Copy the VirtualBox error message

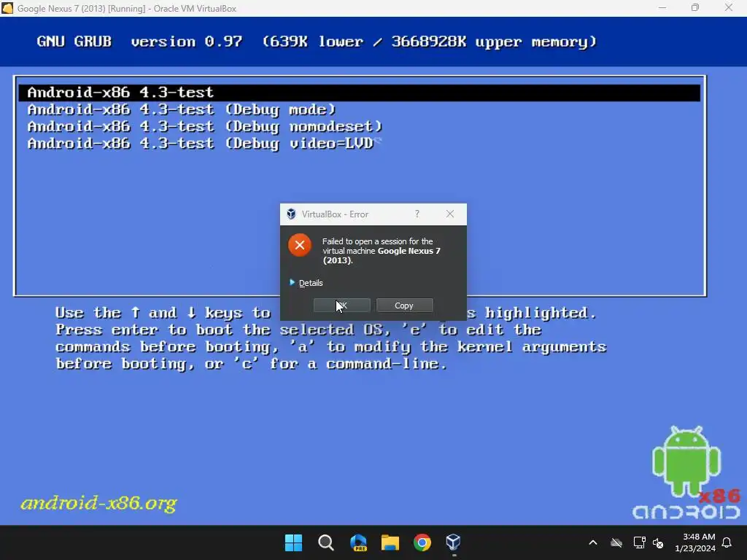pos(404,306)
